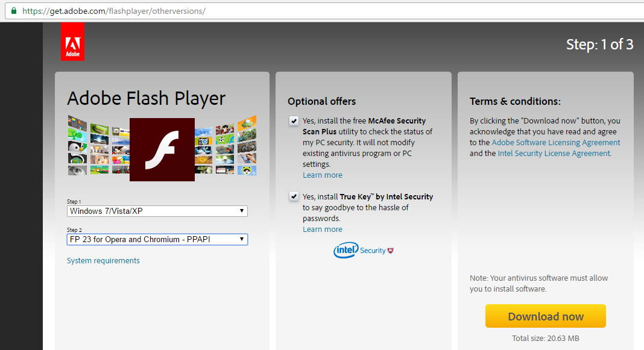Viewport: 644px width, 350px height.
Task: Click the 'Optional offers' heading
Action: point(321,101)
